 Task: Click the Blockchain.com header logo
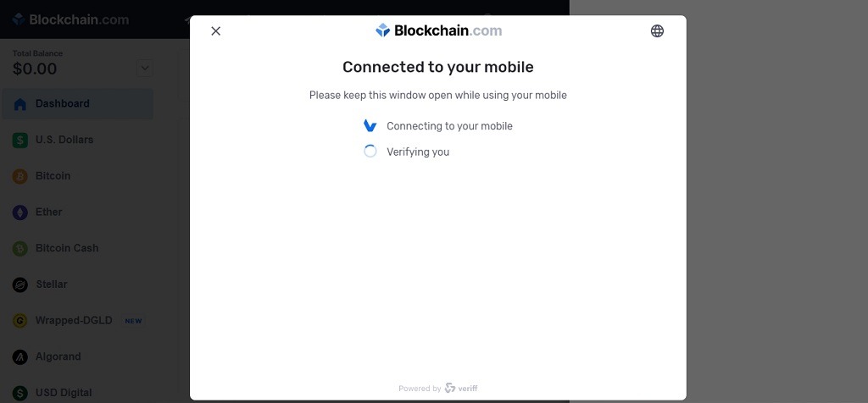70,19
